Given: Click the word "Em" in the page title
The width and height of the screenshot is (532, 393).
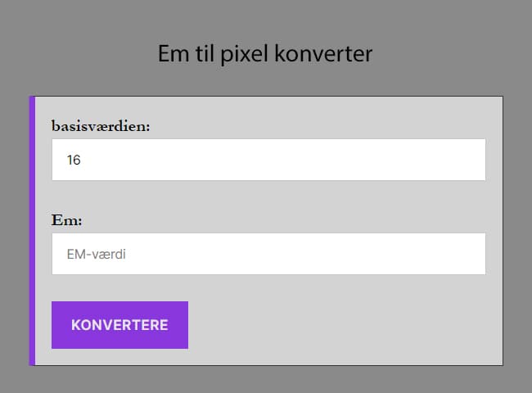Looking at the screenshot, I should tap(173, 55).
